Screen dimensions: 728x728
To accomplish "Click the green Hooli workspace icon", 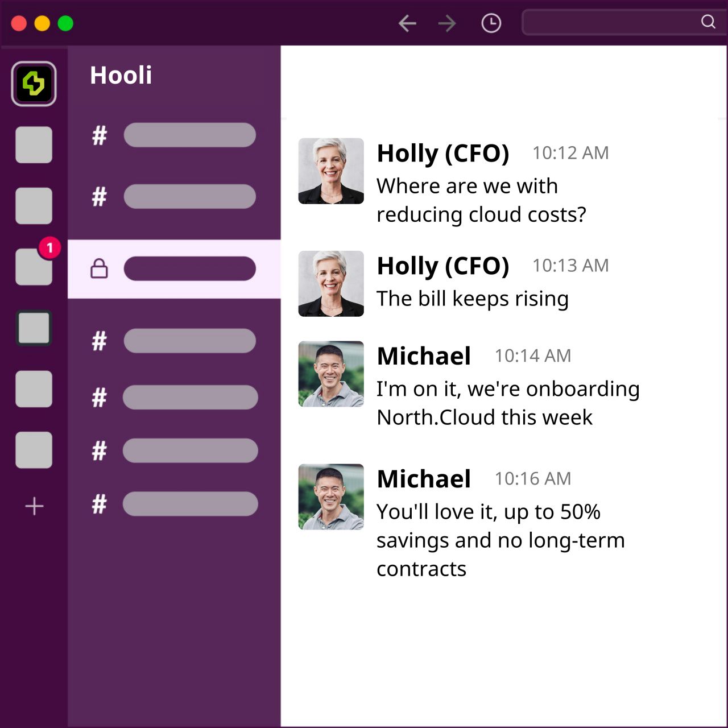I will tap(34, 84).
